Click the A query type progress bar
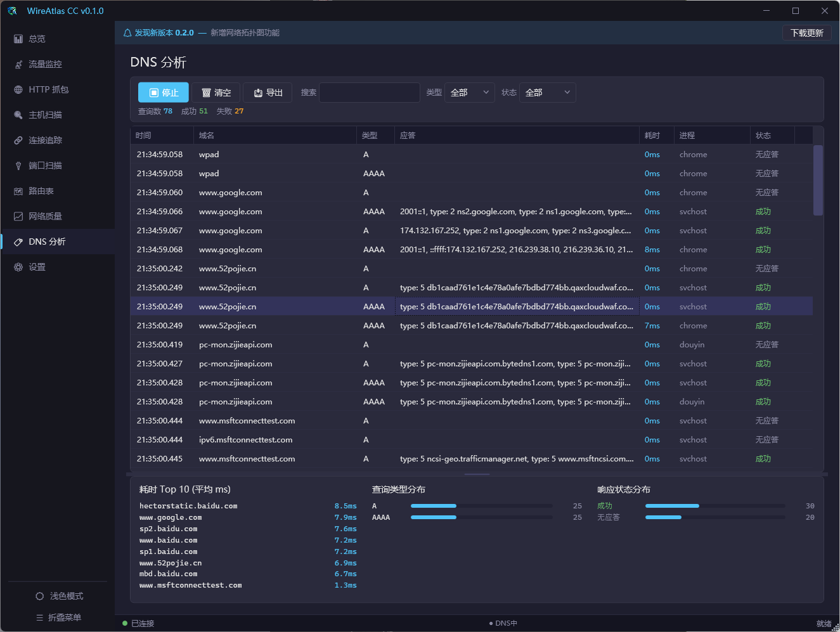The image size is (840, 632). 481,506
